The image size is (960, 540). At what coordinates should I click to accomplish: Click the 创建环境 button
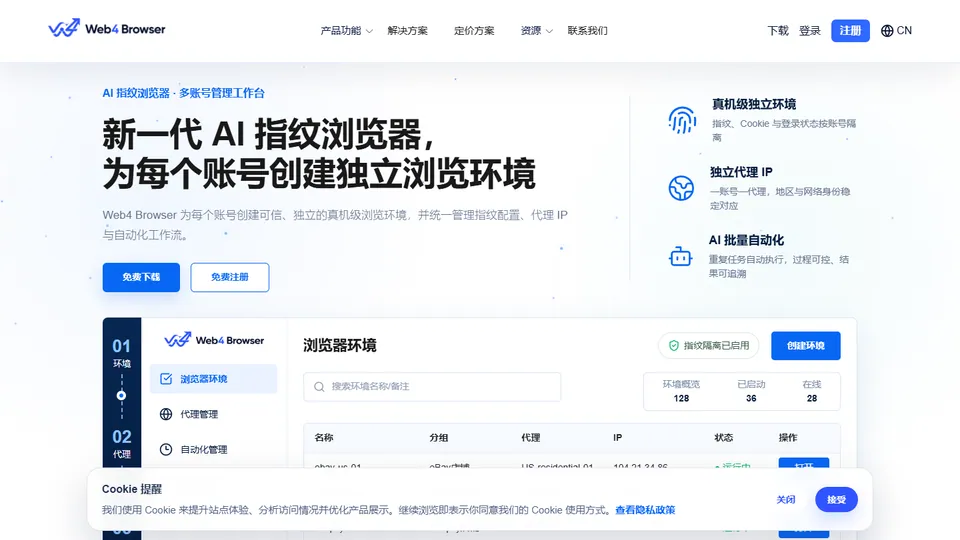[806, 346]
